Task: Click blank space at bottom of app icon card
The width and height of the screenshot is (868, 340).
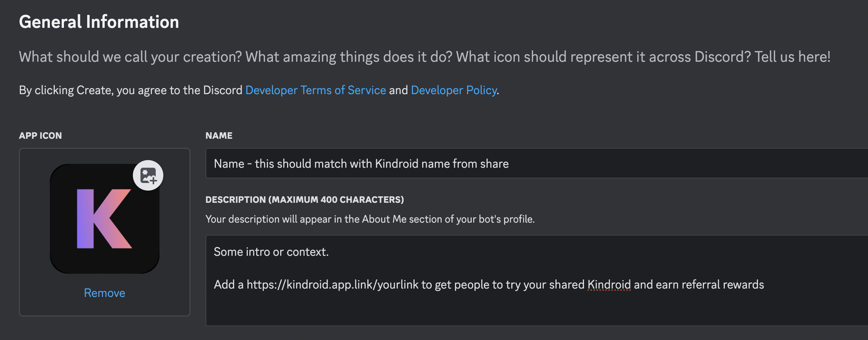Action: coord(104,309)
